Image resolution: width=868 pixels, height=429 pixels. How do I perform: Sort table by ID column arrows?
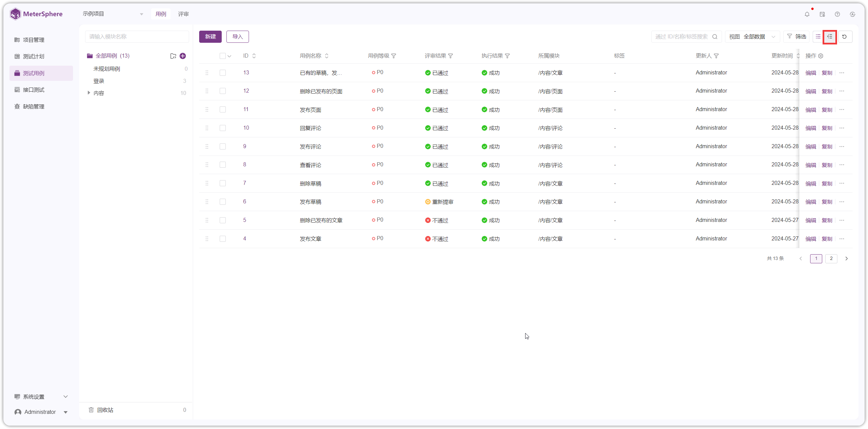pos(254,56)
